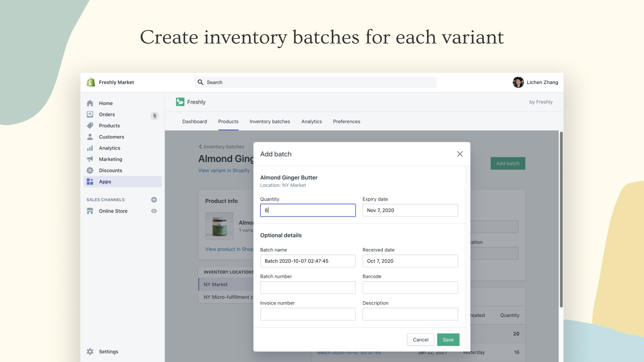
Task: Click the page vertical scrollbar
Action: click(561, 219)
